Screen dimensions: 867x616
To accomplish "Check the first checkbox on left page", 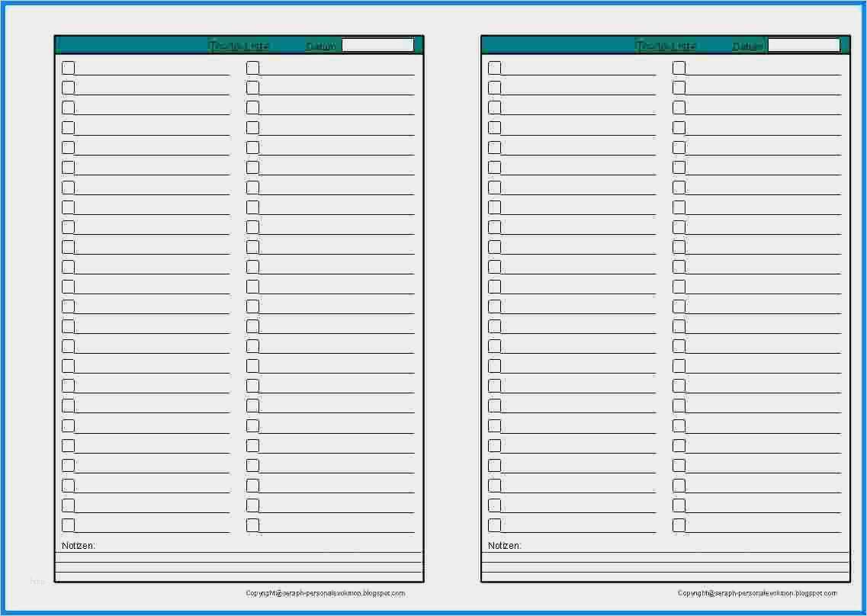I will (x=69, y=67).
